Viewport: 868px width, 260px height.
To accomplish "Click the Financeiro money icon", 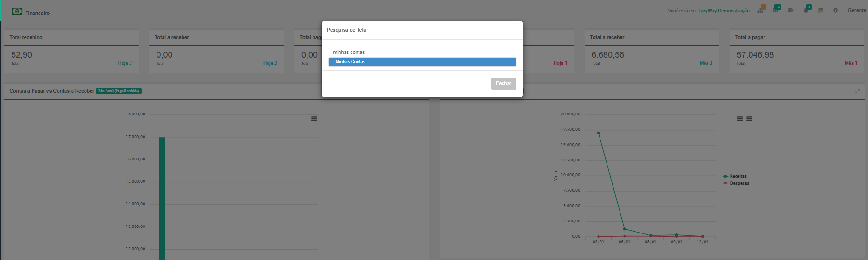I will pos(17,11).
